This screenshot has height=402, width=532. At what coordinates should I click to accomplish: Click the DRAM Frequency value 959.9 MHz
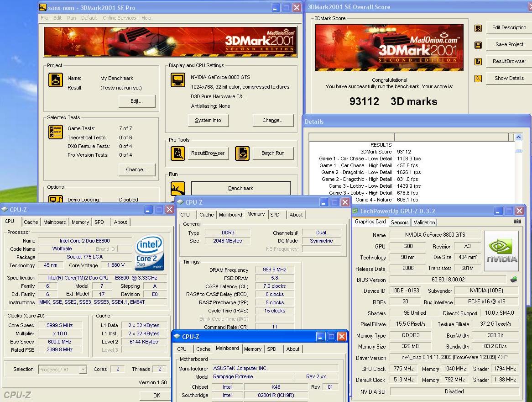click(275, 270)
